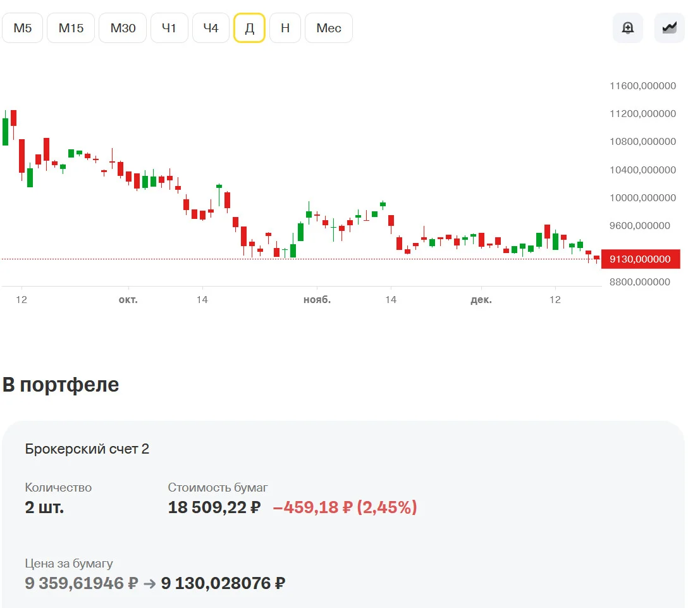Click the 18 509,22 ₽ securities value
The width and height of the screenshot is (700, 608).
tap(214, 507)
